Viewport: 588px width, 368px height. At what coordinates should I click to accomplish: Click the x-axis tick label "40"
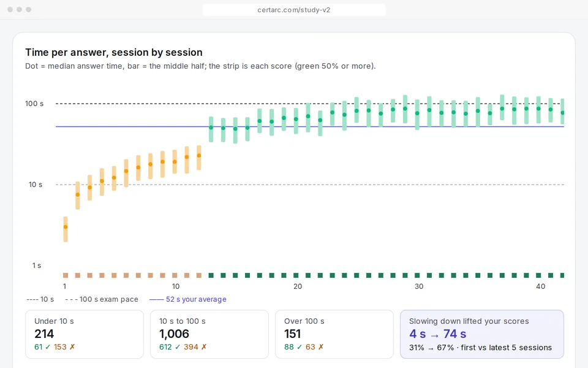click(x=540, y=286)
